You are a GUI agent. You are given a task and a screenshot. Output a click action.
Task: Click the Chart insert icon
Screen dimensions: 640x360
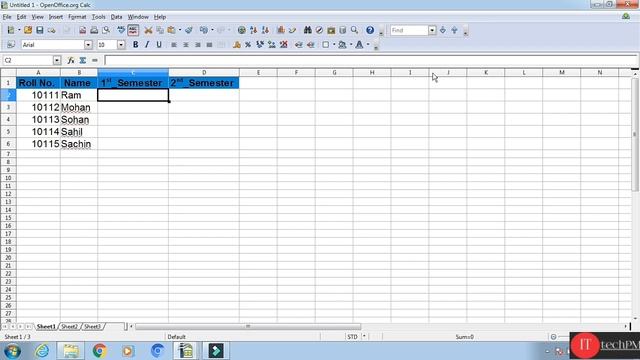tap(281, 30)
